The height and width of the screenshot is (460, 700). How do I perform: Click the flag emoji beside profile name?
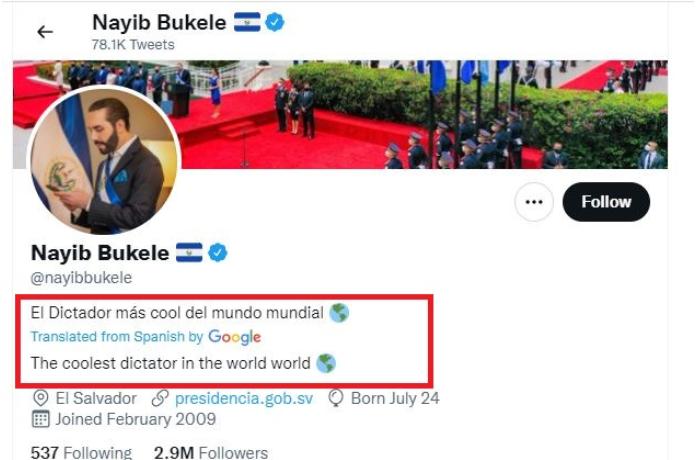189,252
